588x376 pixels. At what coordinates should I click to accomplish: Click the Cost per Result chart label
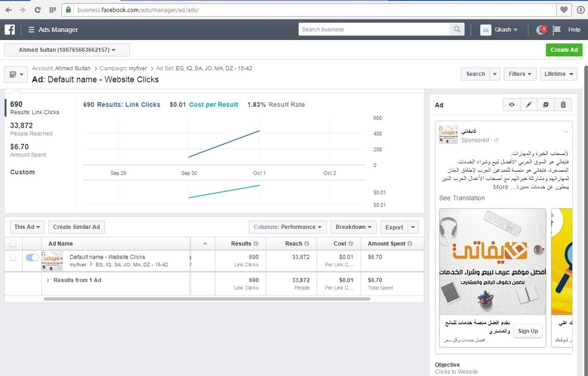214,104
